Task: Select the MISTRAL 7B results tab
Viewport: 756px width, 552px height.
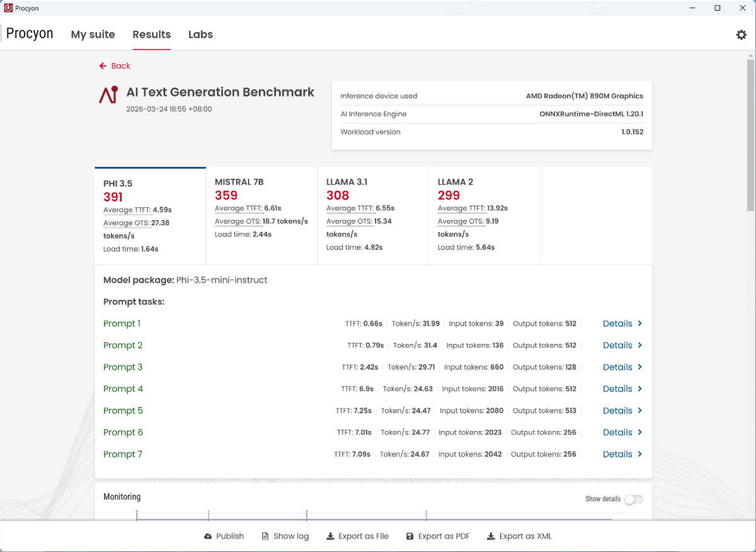Action: coord(261,214)
